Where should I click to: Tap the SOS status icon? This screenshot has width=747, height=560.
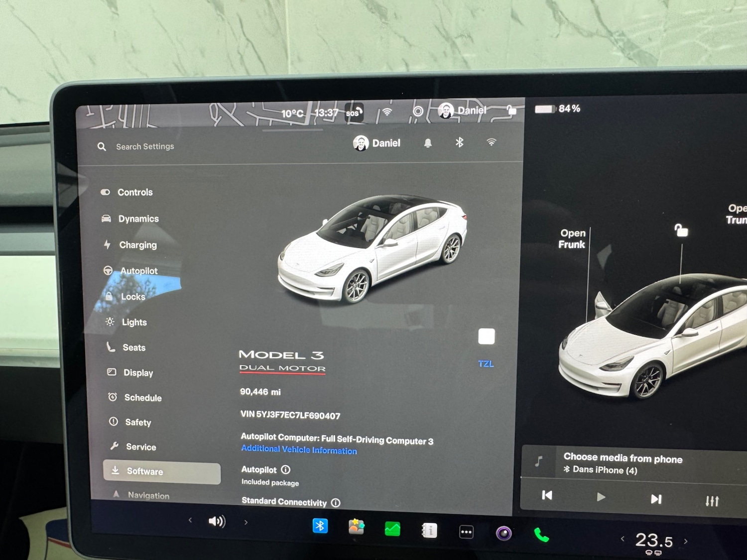(354, 112)
